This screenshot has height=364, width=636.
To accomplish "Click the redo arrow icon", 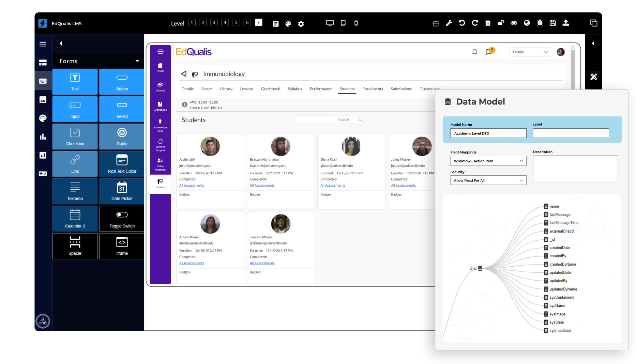I will 475,23.
